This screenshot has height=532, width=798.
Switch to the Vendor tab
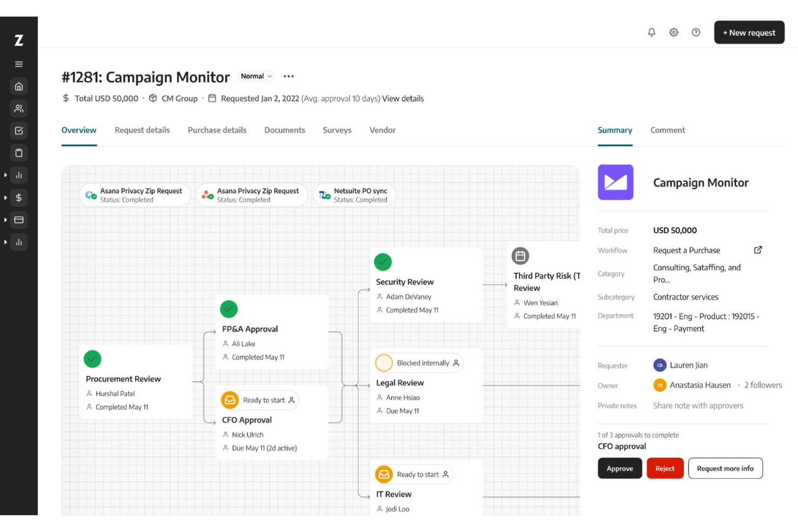382,130
